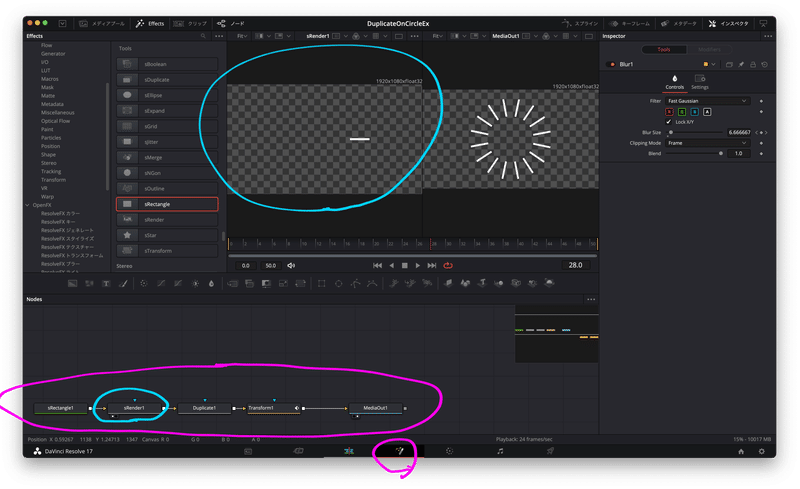This screenshot has width=800, height=489.
Task: Open the Fairlight page music note icon
Action: pyautogui.click(x=500, y=451)
